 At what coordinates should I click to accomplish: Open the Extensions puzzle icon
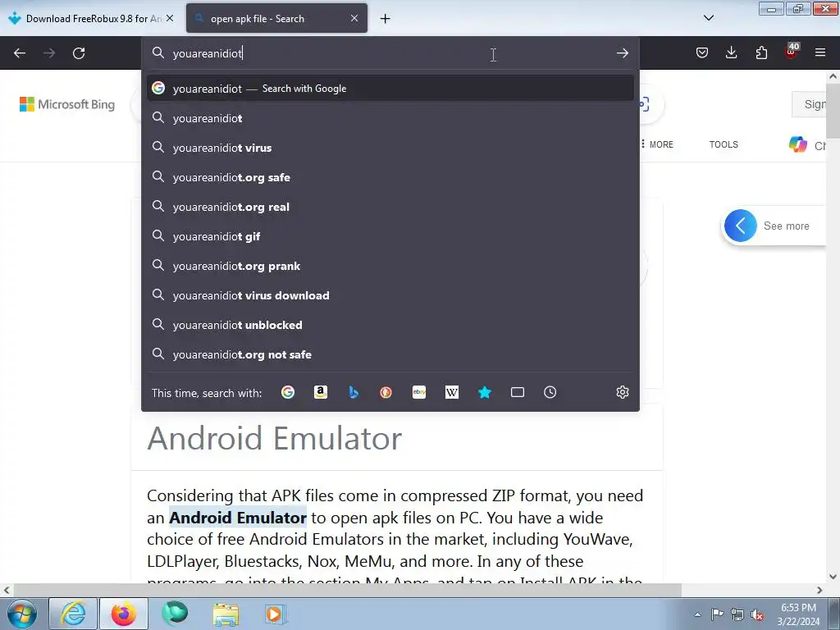[761, 52]
